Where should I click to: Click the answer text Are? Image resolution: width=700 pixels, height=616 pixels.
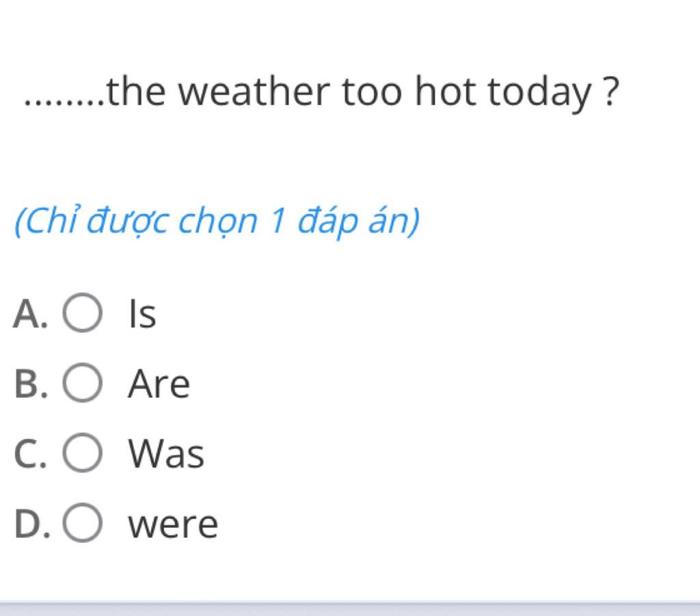pos(159,384)
